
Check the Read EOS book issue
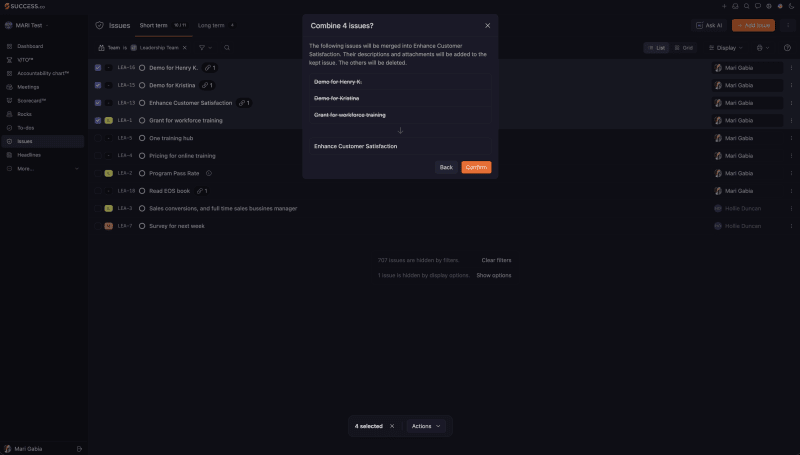98,191
